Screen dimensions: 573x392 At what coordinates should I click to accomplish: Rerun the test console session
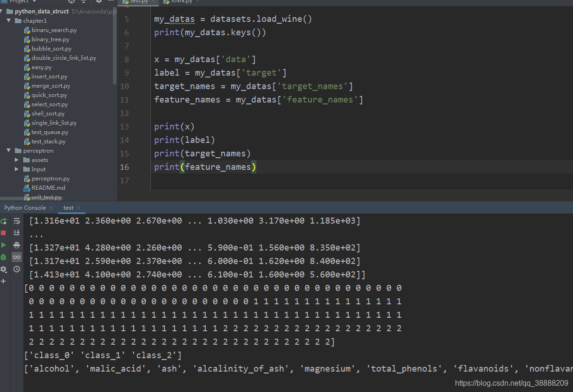point(4,221)
